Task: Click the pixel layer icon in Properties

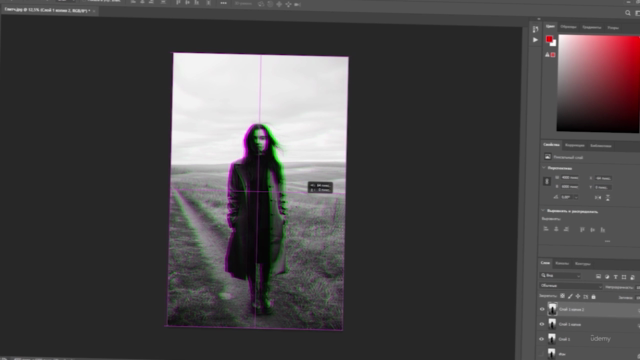Action: click(x=547, y=157)
